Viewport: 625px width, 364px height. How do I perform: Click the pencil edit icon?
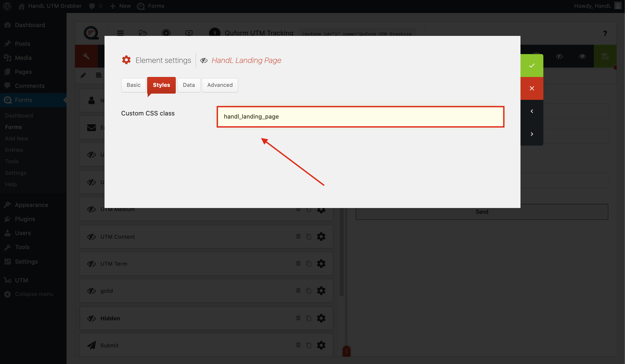pyautogui.click(x=83, y=75)
